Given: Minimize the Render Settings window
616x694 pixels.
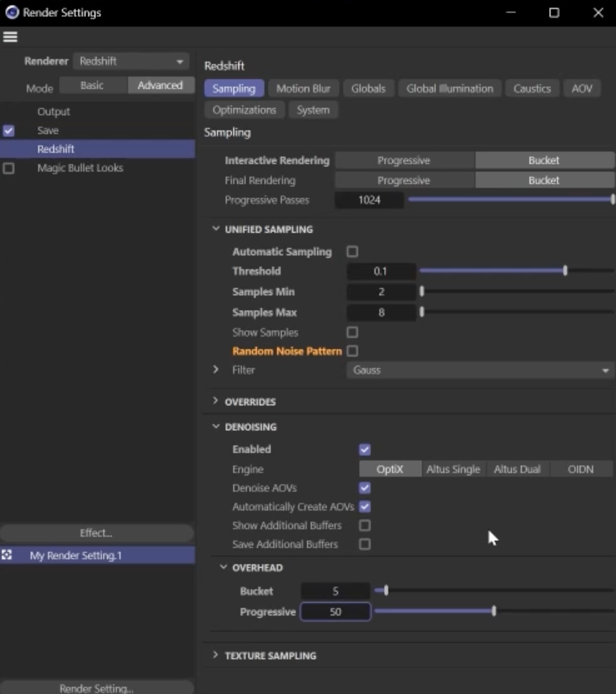Looking at the screenshot, I should point(511,13).
